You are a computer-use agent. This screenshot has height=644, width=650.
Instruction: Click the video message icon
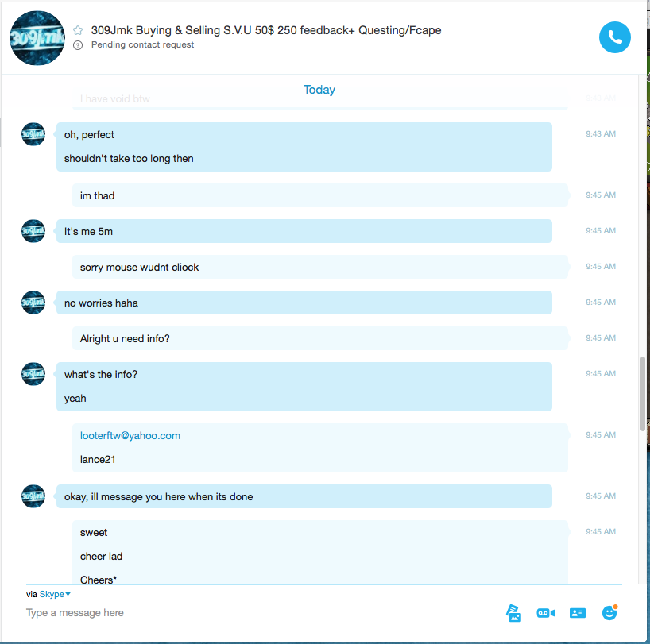click(x=546, y=613)
